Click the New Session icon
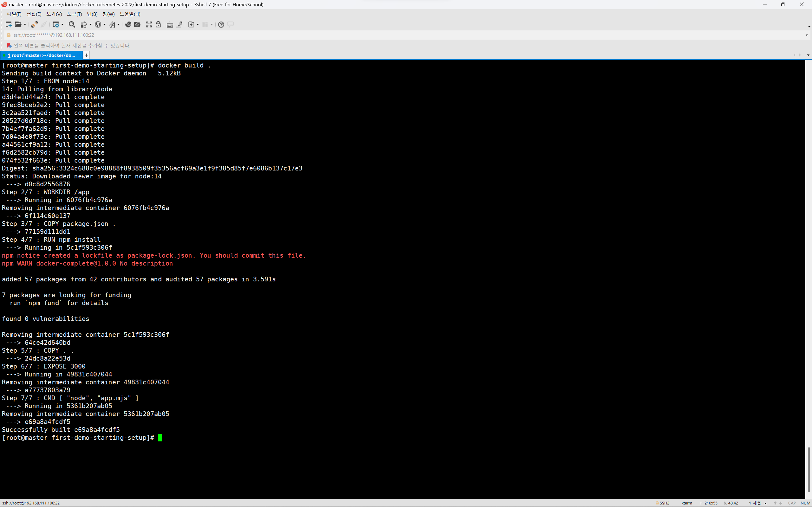Viewport: 812px width, 507px height. pyautogui.click(x=9, y=24)
